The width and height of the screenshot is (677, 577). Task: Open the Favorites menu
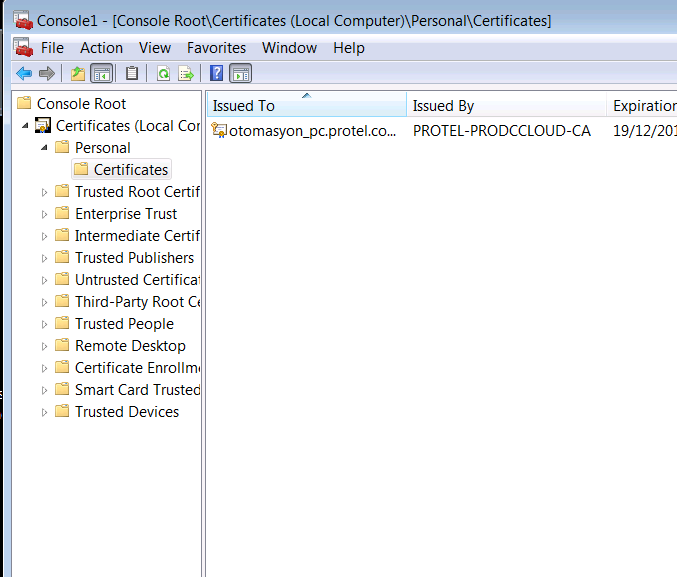tap(216, 48)
